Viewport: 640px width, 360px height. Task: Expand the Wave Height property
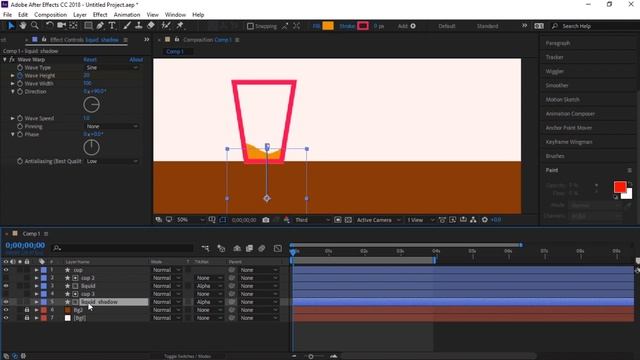click(13, 76)
